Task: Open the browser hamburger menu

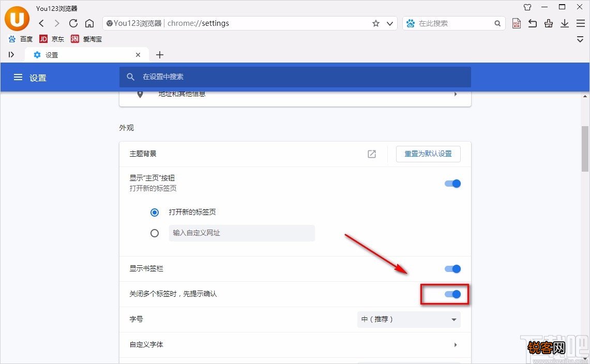Action: (x=580, y=23)
